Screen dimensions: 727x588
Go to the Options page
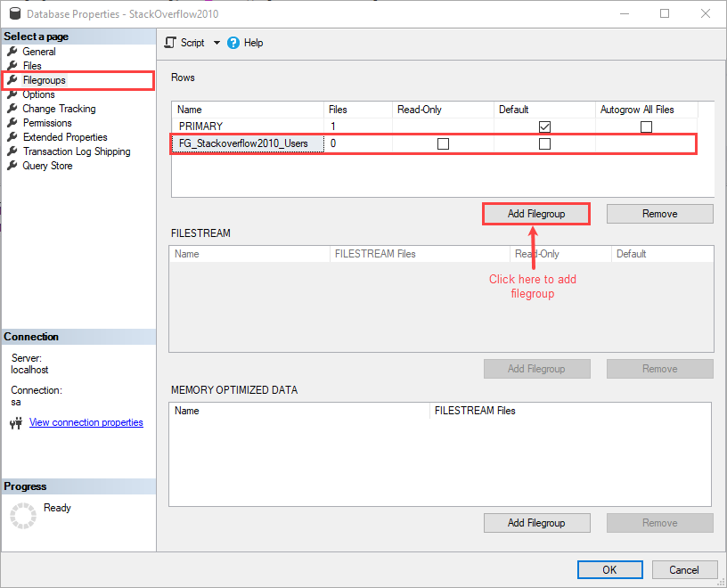[x=38, y=94]
